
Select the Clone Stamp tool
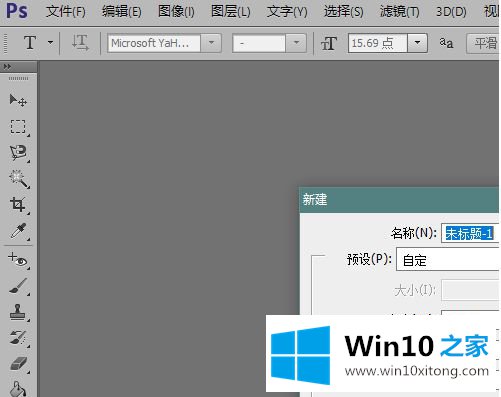18,313
